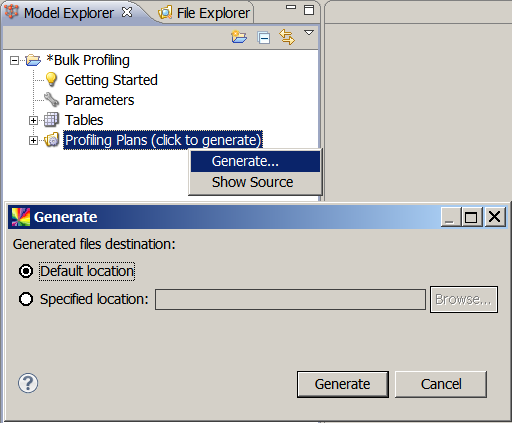Image resolution: width=512 pixels, height=423 pixels.
Task: Click the Specified location path field
Action: (x=290, y=300)
